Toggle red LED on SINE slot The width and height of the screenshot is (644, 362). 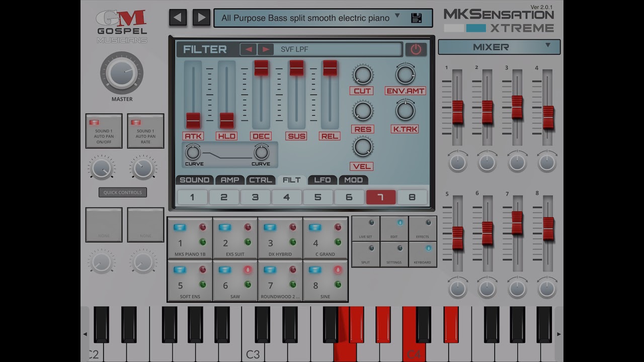click(x=338, y=270)
